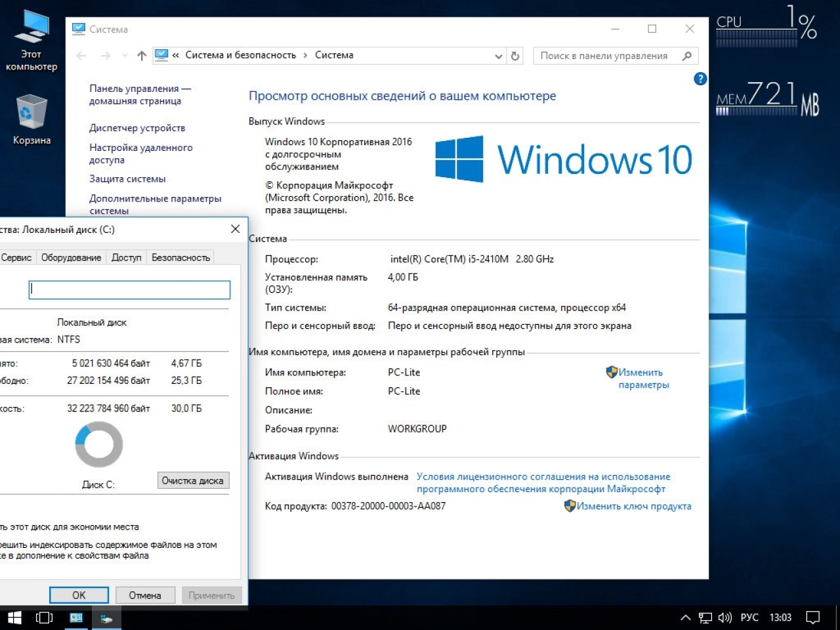Expand the address bar history dropdown

pos(499,56)
